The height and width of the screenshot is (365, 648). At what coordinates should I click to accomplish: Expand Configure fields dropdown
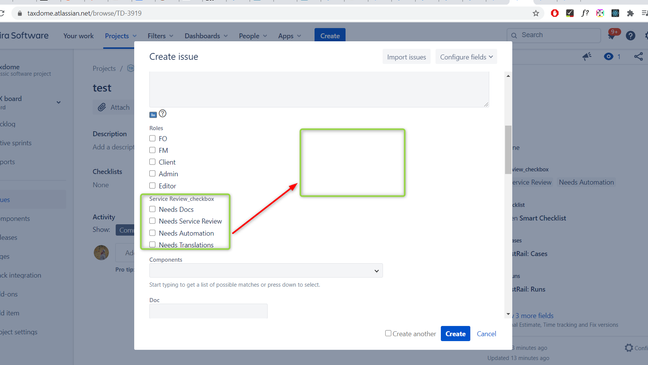pyautogui.click(x=466, y=57)
